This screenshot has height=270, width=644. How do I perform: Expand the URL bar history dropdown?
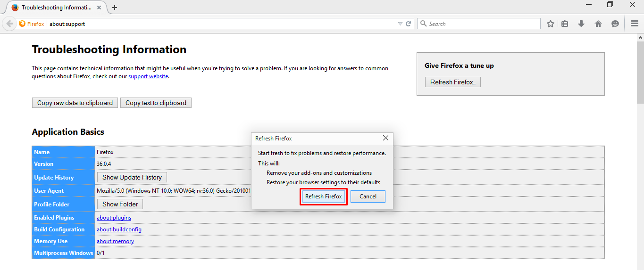pos(400,24)
